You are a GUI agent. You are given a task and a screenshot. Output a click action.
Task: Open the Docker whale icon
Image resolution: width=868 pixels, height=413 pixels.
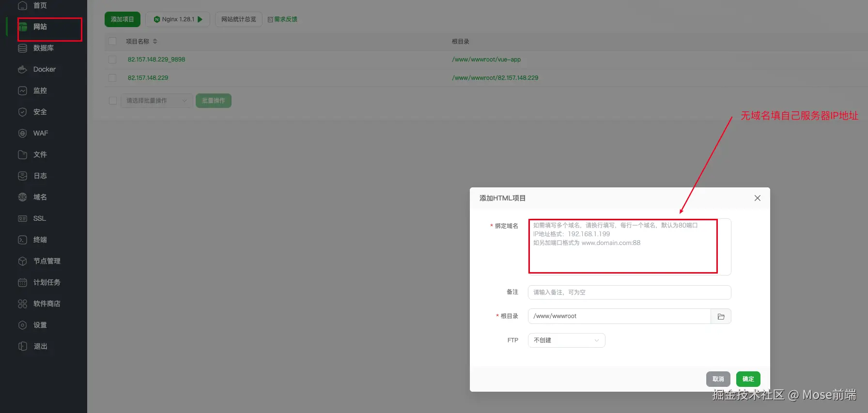(22, 69)
